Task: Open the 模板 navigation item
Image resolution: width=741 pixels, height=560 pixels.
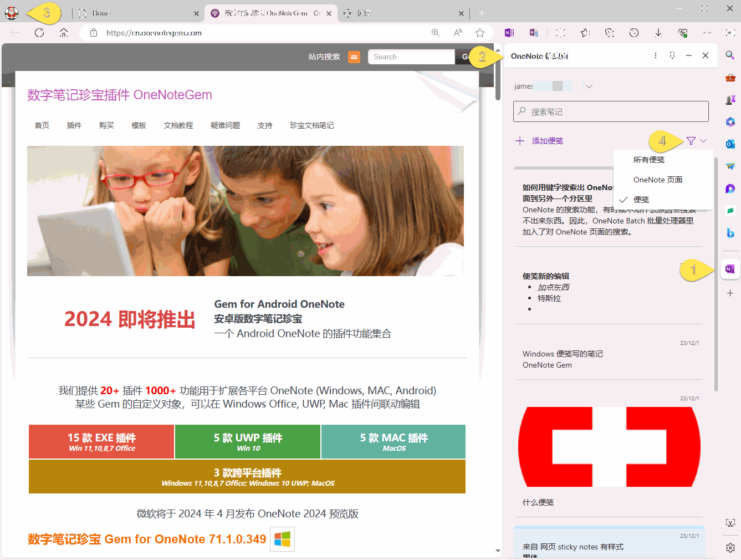Action: [139, 125]
